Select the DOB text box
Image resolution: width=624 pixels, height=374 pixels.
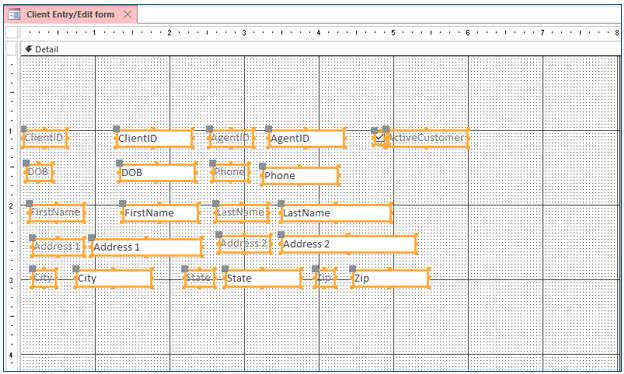157,173
